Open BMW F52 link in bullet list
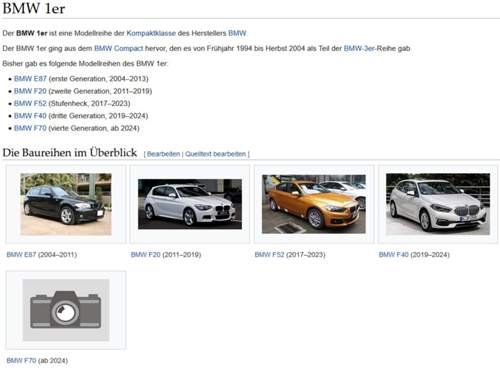500x370 pixels. [30, 103]
